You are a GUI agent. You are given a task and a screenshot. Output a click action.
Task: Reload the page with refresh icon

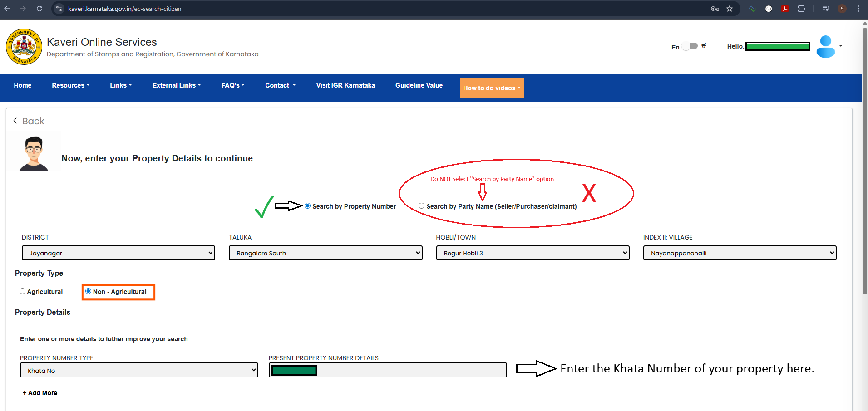click(39, 9)
